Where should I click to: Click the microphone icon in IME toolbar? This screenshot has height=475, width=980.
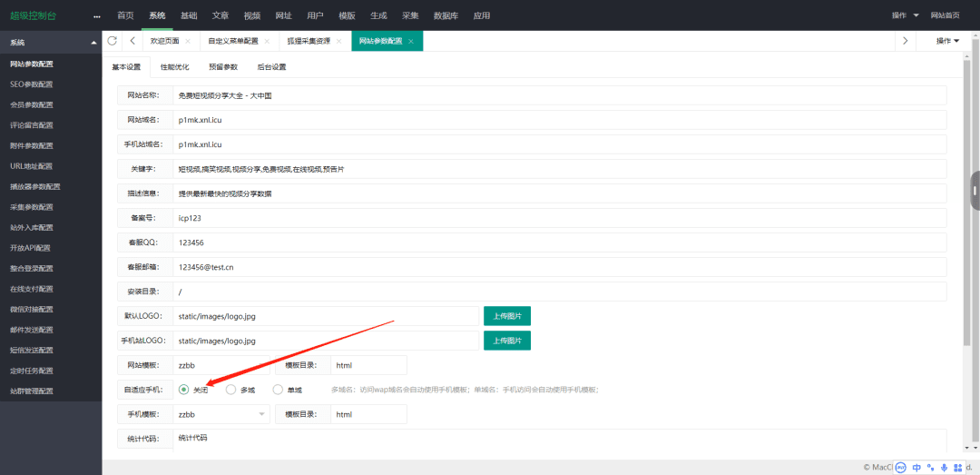[945, 467]
